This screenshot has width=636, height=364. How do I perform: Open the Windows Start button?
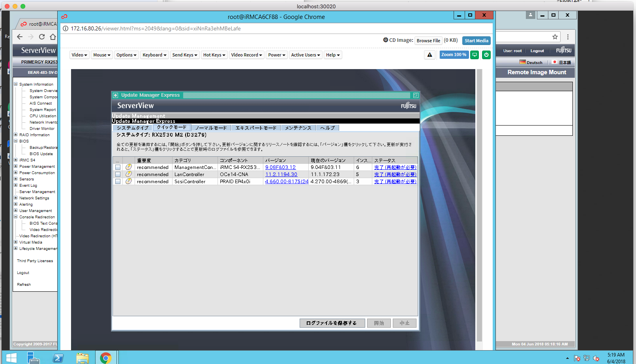pyautogui.click(x=11, y=358)
